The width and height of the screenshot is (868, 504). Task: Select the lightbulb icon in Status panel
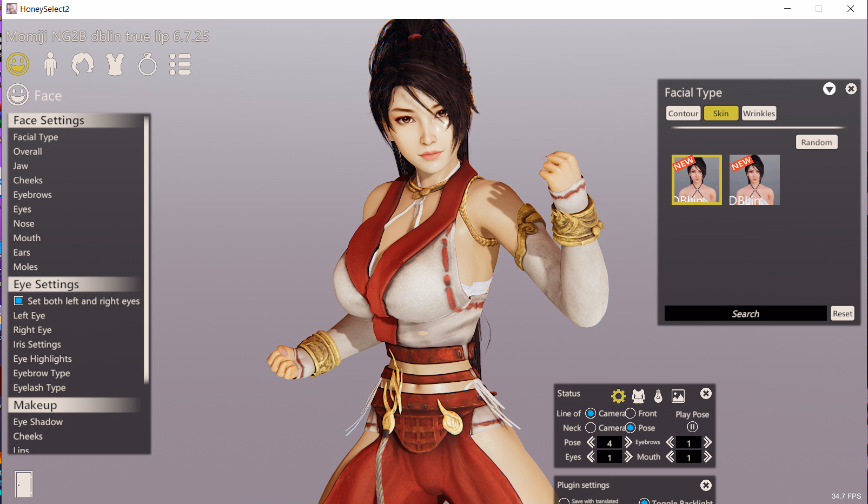658,396
